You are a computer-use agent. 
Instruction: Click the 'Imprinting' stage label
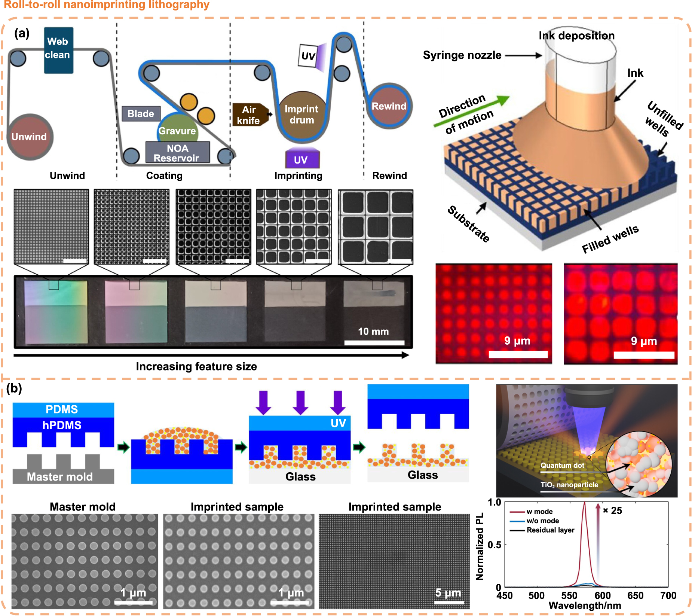click(298, 176)
